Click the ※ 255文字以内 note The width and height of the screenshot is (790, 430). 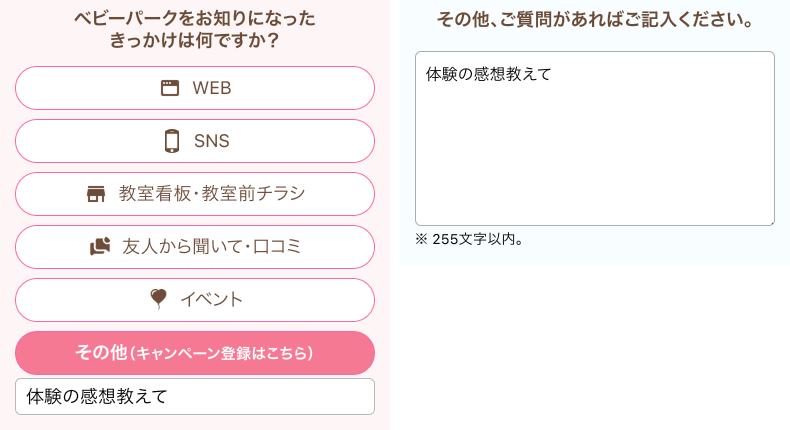[x=470, y=239]
